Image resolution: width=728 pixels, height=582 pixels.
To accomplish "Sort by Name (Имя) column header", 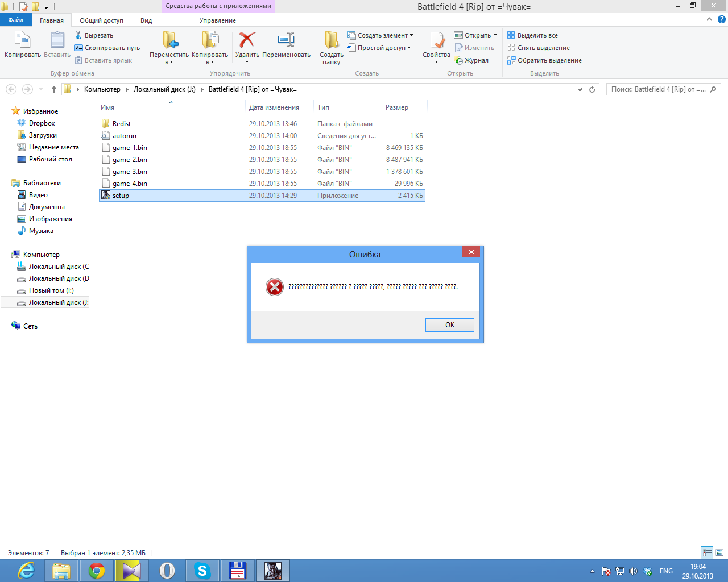I will click(171, 107).
